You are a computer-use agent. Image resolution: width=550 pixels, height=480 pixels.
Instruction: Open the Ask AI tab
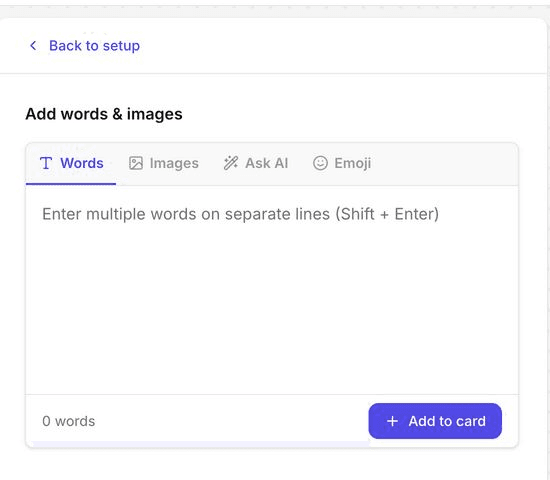click(x=256, y=163)
